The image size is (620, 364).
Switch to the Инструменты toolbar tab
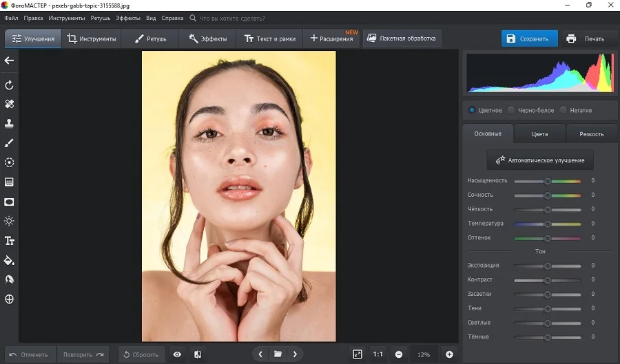(x=92, y=39)
